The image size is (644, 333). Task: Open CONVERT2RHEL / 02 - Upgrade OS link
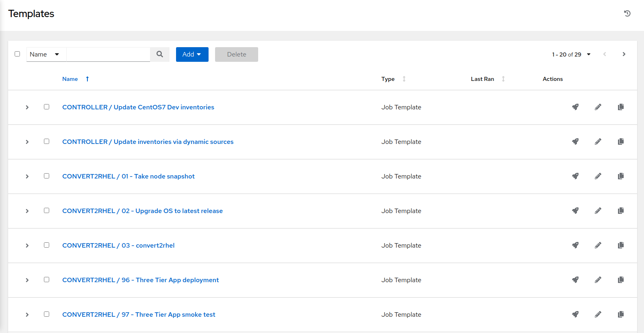click(142, 211)
